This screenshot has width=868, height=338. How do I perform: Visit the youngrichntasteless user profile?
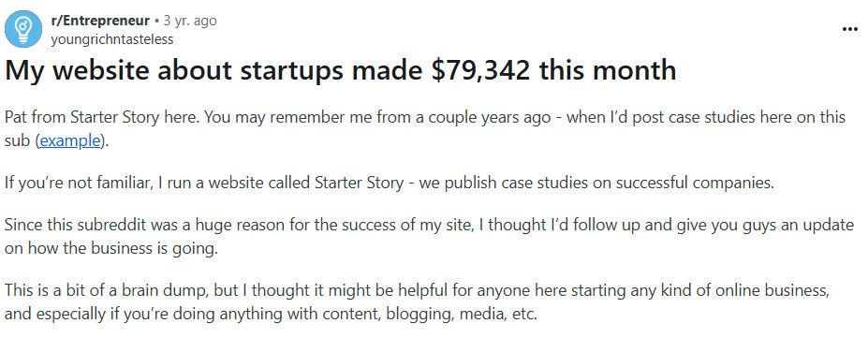[x=111, y=39]
